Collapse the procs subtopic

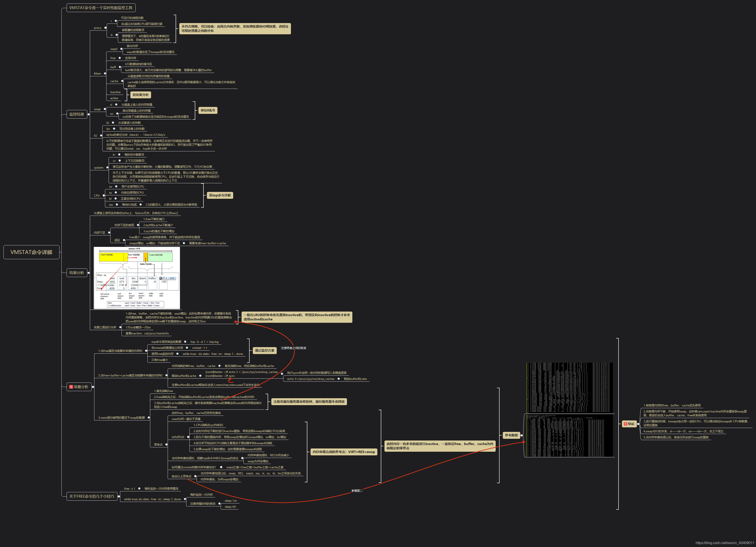[x=105, y=28]
